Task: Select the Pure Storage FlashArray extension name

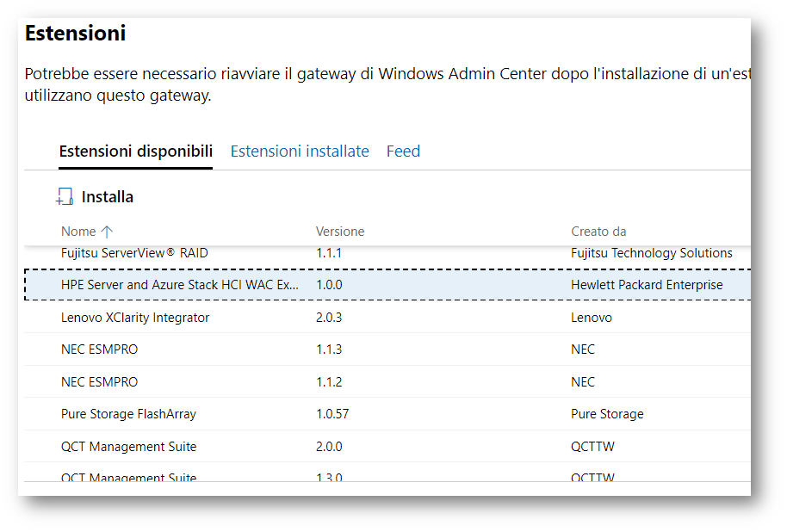Action: tap(128, 414)
